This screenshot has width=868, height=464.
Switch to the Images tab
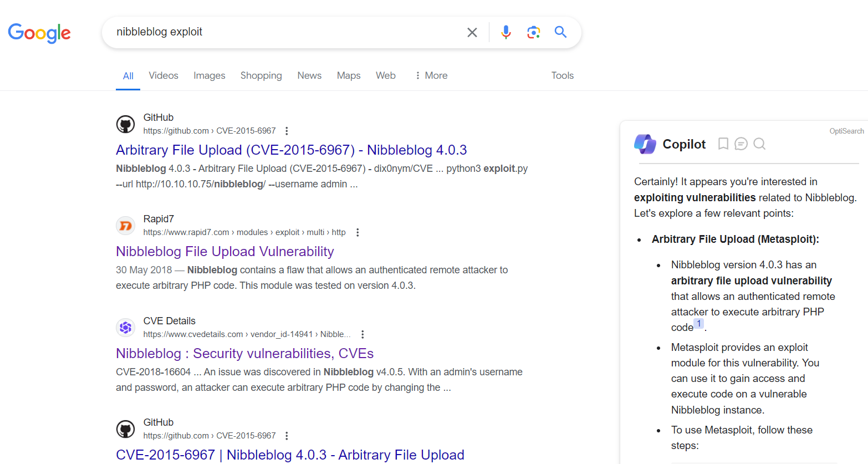click(x=209, y=75)
